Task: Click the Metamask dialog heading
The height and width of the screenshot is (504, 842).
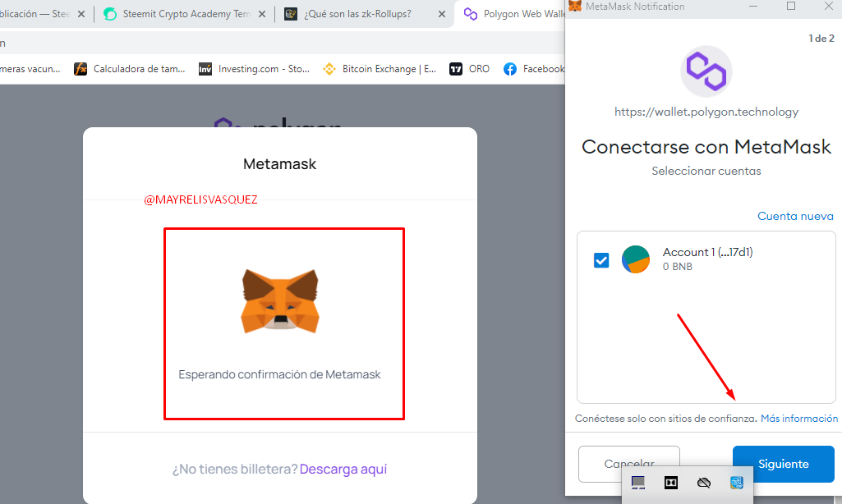Action: click(279, 163)
